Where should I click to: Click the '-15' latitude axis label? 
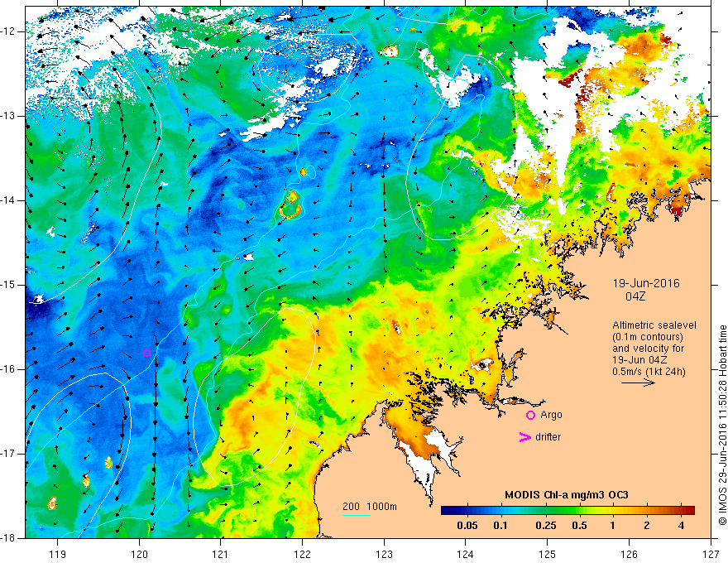click(8, 285)
